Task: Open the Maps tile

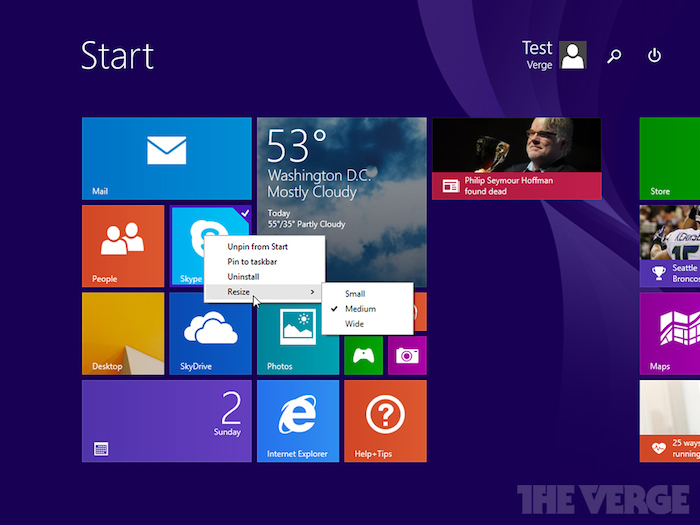Action: click(x=669, y=333)
